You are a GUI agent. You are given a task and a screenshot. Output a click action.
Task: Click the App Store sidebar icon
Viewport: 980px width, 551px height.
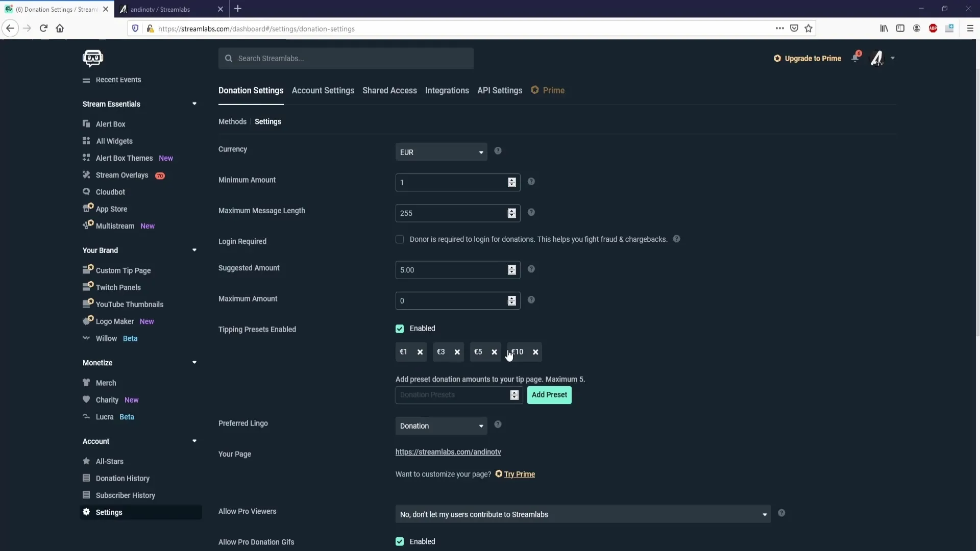coord(88,208)
